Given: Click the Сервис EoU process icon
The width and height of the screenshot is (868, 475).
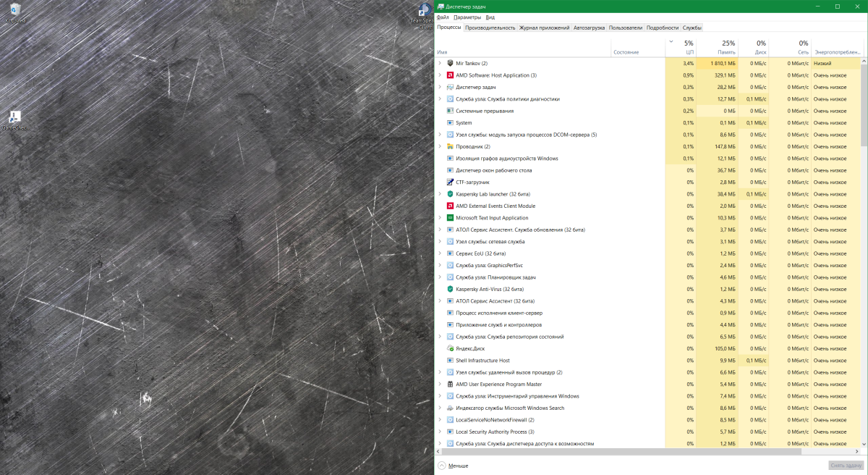Looking at the screenshot, I should pos(450,253).
